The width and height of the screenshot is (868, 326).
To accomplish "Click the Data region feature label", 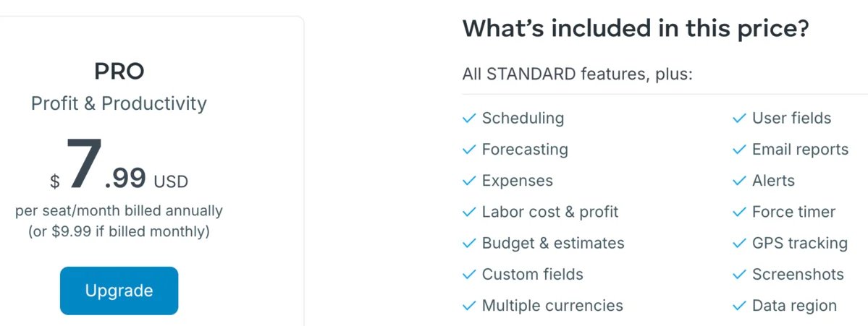I will [794, 306].
